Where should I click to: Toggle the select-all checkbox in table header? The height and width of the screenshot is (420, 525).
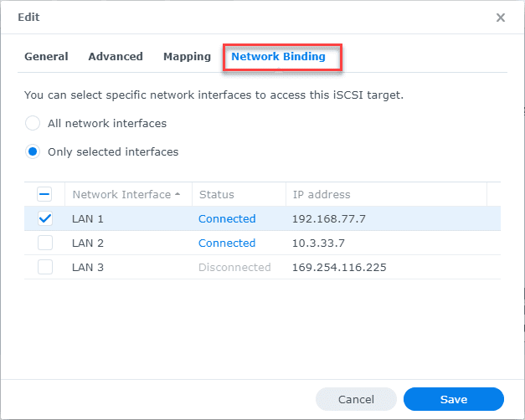click(x=45, y=194)
